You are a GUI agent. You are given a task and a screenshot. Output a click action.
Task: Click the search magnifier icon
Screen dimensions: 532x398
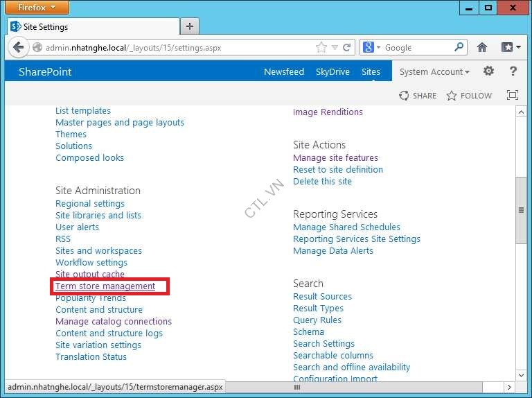coord(459,48)
